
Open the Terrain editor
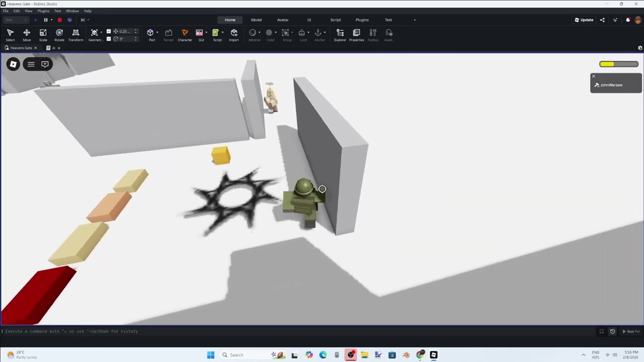pyautogui.click(x=169, y=35)
